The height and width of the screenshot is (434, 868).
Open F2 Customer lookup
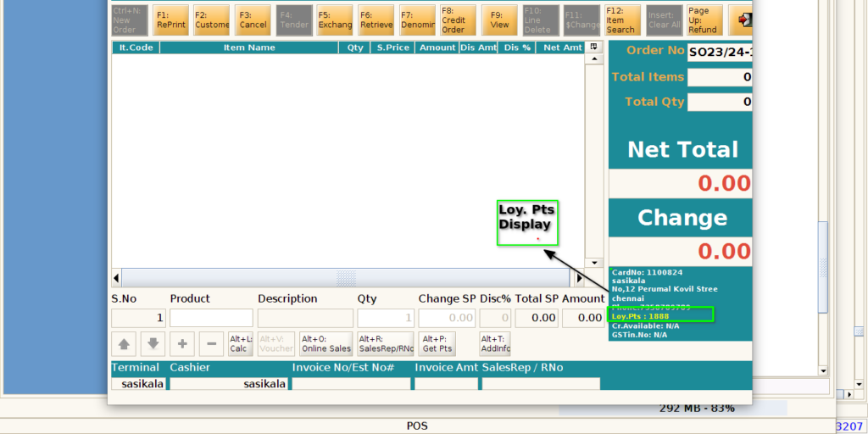coord(211,20)
